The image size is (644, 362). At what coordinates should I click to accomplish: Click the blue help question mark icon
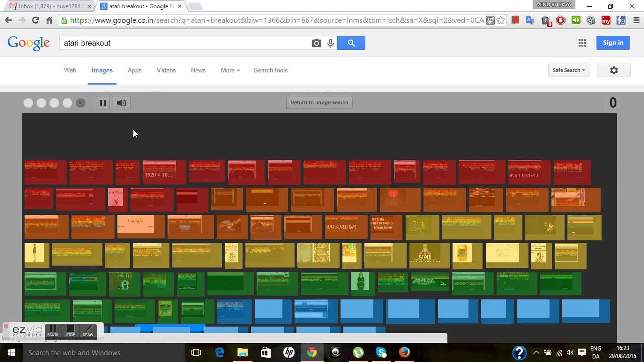pyautogui.click(x=519, y=353)
